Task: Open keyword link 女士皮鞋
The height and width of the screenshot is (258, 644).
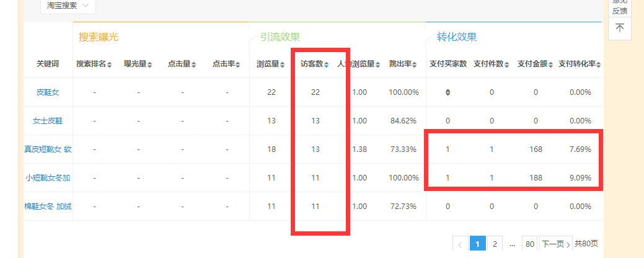Action: (x=48, y=121)
